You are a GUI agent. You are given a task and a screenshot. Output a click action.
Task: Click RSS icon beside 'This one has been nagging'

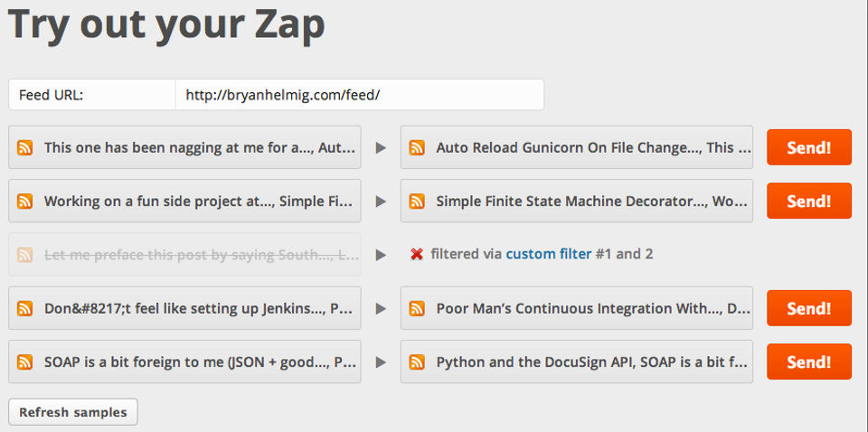[26, 147]
